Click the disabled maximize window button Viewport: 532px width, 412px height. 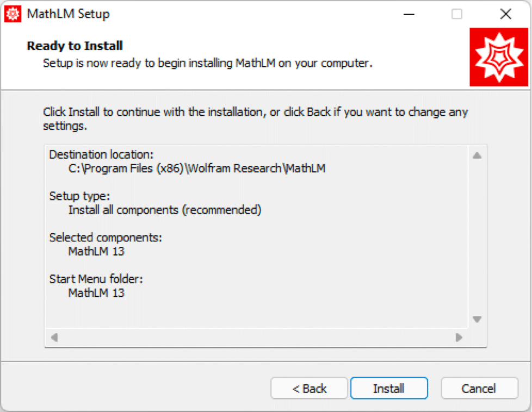coord(457,14)
